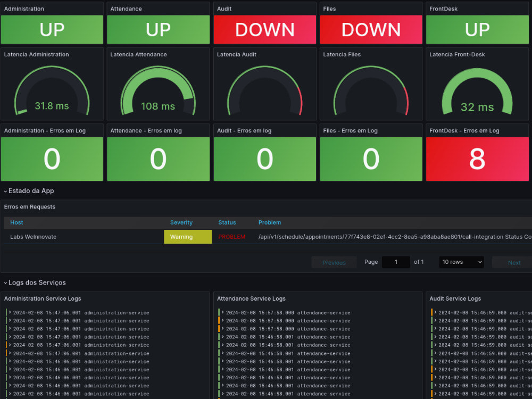Sort table by Host column header

[x=16, y=222]
